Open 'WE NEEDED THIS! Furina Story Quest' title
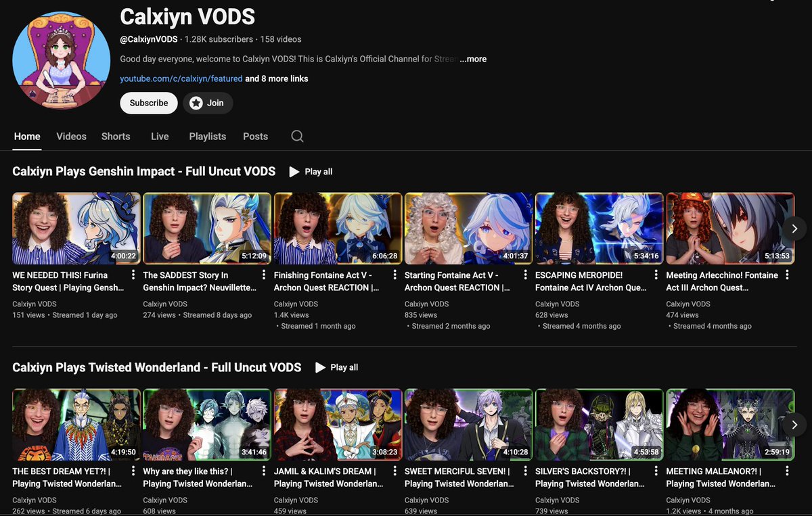This screenshot has width=812, height=516. point(68,281)
